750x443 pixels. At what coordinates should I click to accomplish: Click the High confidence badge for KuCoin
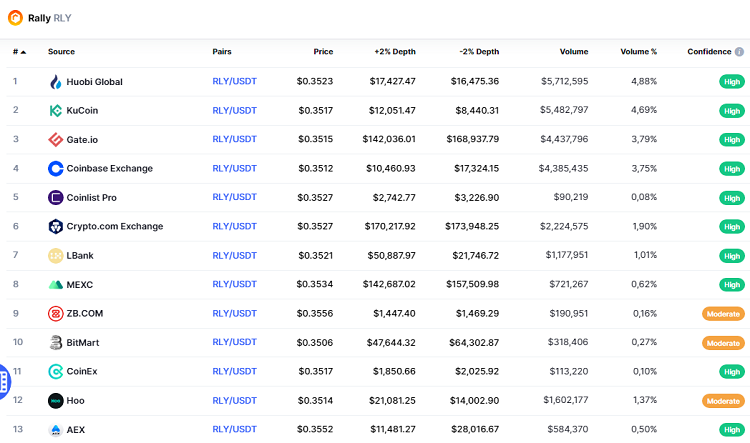[732, 111]
